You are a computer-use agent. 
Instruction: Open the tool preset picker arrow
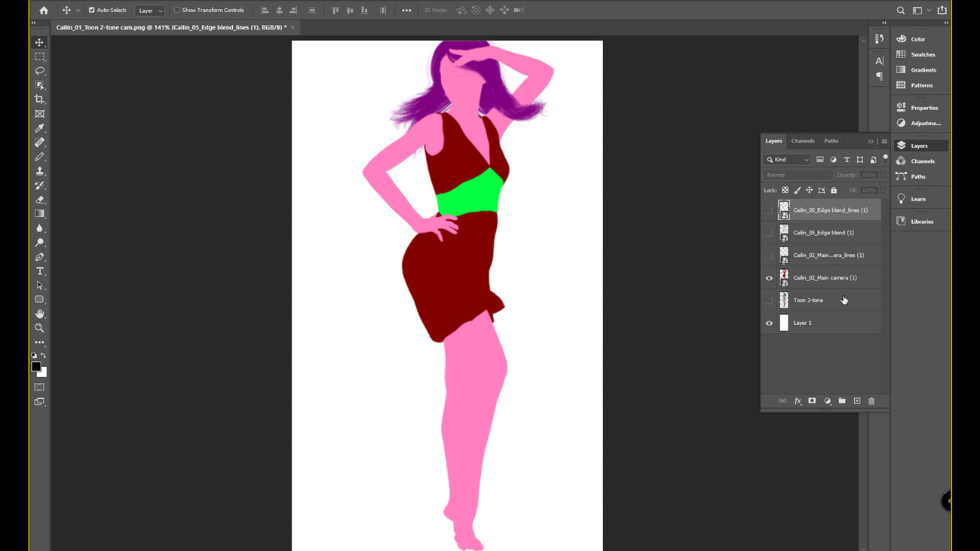point(78,11)
